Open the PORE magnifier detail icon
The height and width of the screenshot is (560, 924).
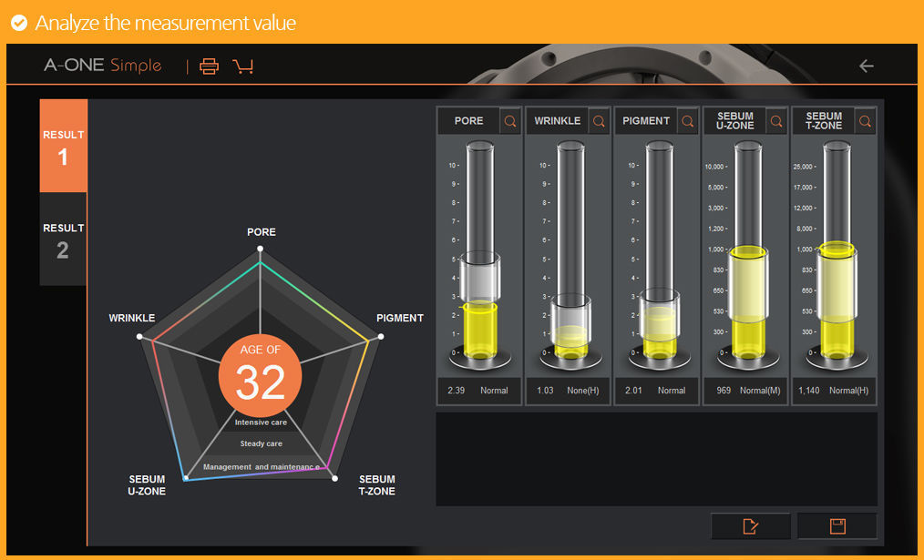[x=510, y=121]
